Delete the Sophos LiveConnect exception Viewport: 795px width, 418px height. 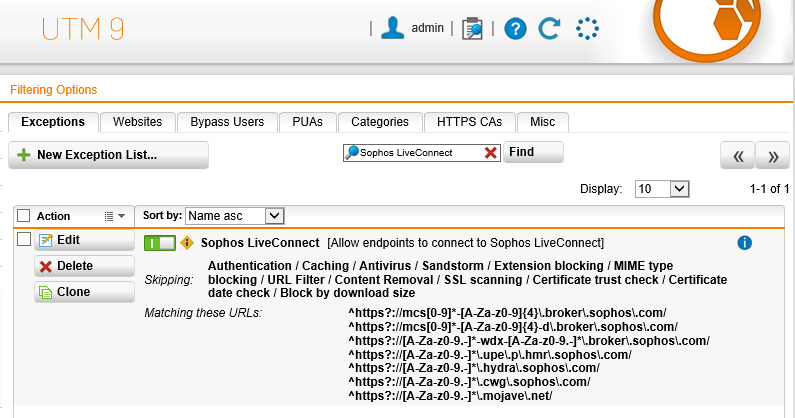tap(85, 266)
